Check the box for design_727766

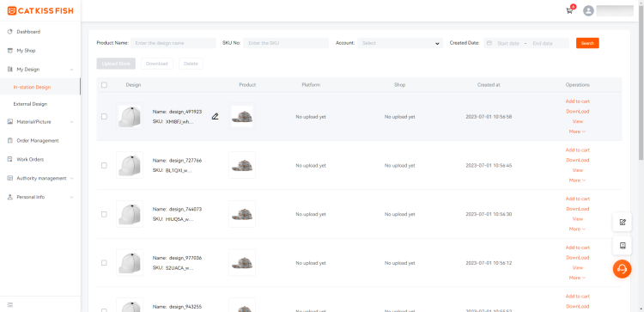pos(104,165)
